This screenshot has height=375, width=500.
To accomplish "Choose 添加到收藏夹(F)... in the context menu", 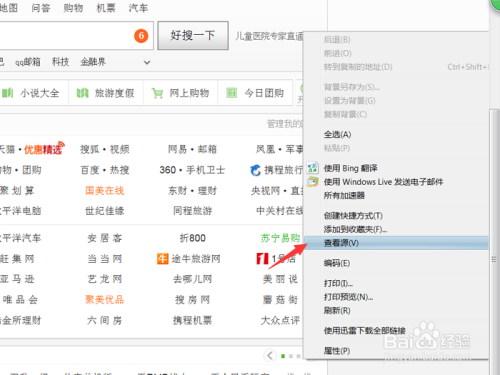I will pos(355,229).
